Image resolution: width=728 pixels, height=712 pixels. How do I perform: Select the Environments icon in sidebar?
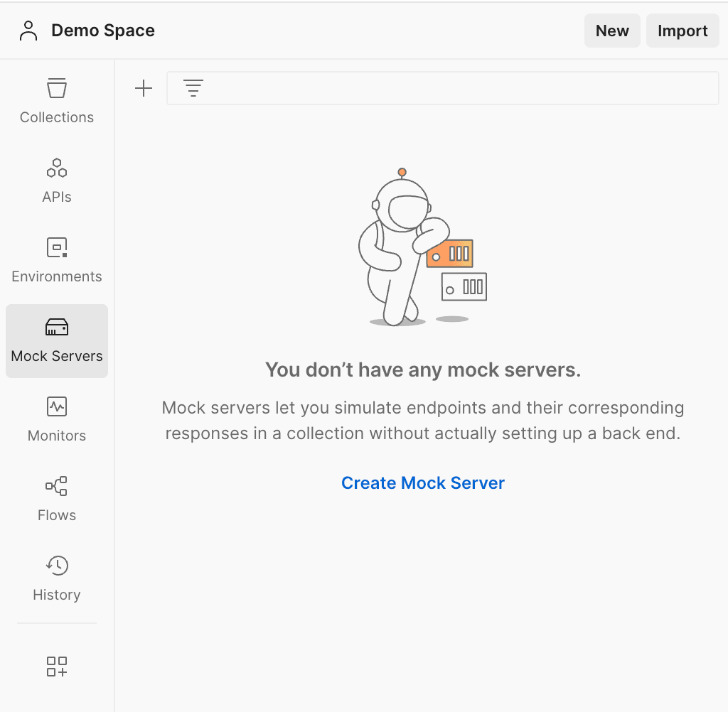[x=57, y=248]
